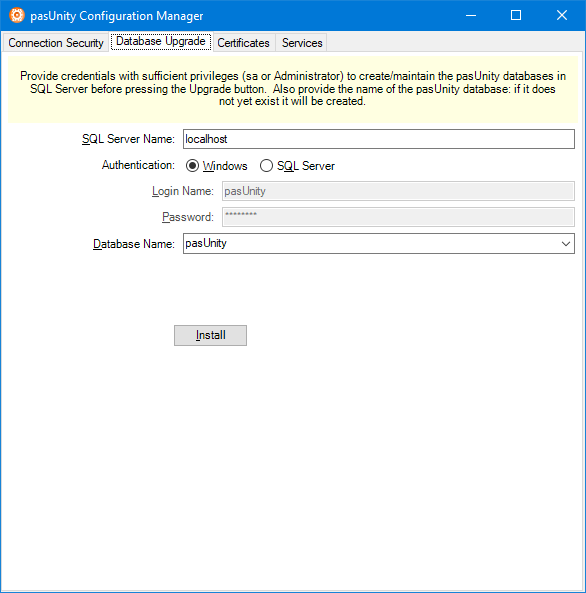
Task: Select Windows authentication radio button
Action: pos(193,166)
